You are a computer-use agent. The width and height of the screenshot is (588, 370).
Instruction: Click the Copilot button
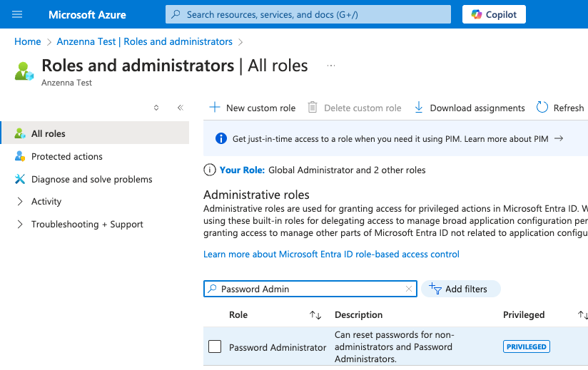494,14
